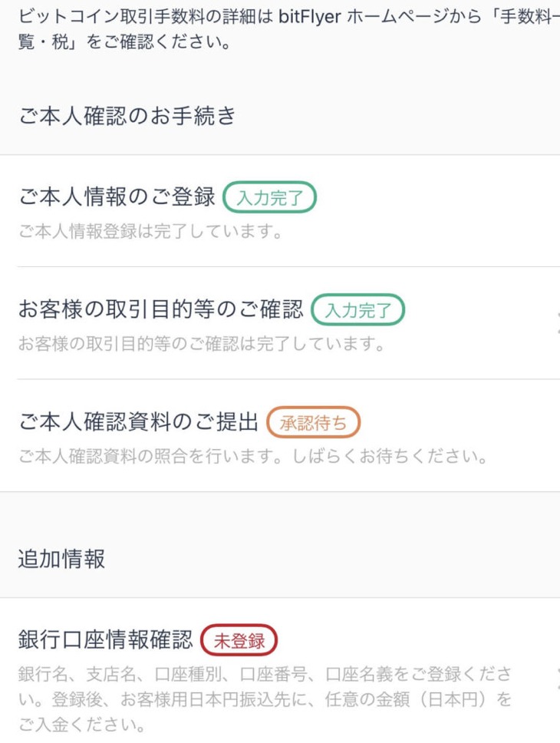Tap the red 未登録 status badge

tap(238, 641)
